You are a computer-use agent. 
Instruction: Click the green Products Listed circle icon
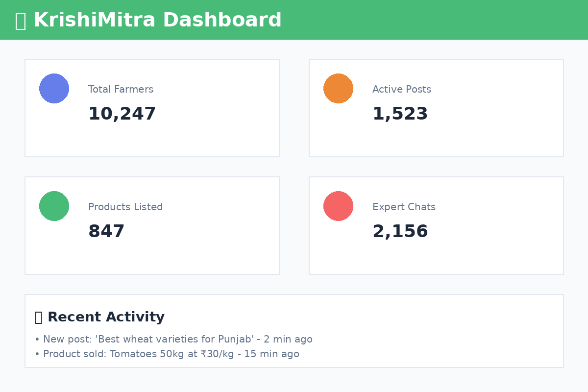click(54, 206)
